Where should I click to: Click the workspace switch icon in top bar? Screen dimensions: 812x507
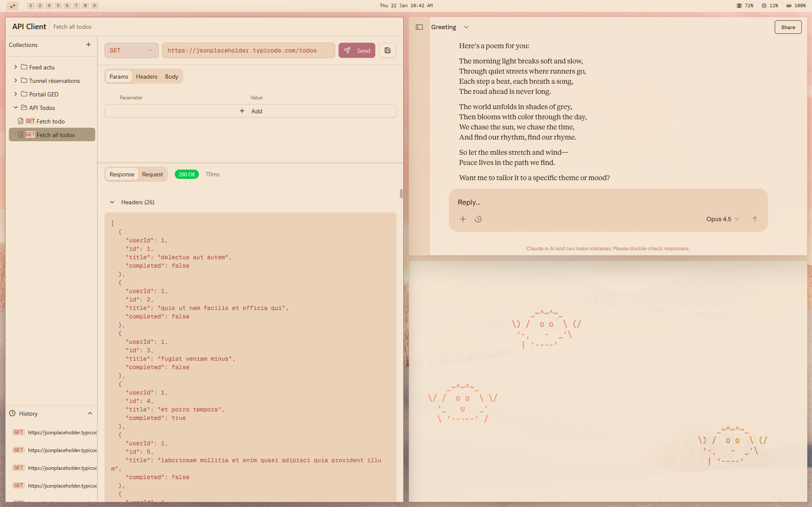coord(13,5)
